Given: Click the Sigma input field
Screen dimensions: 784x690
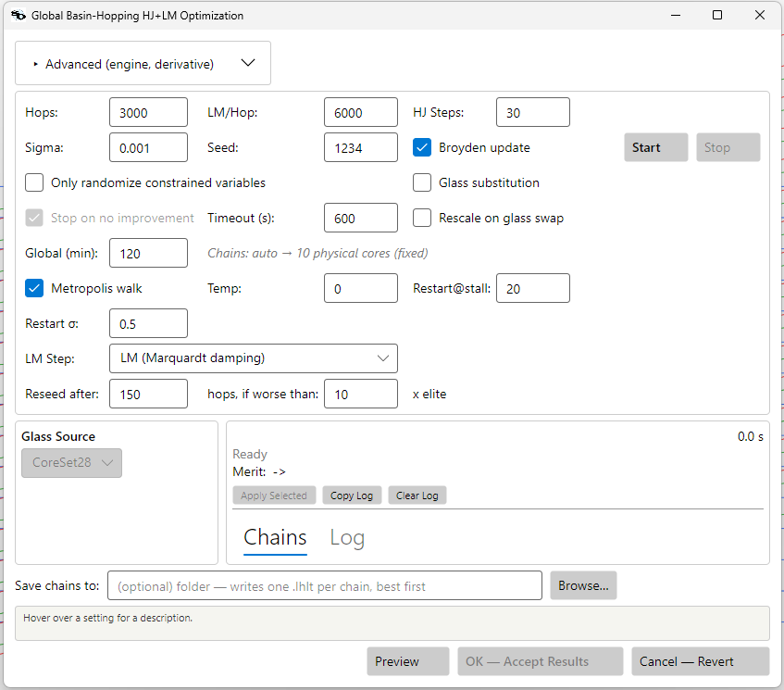Looking at the screenshot, I should click(148, 147).
